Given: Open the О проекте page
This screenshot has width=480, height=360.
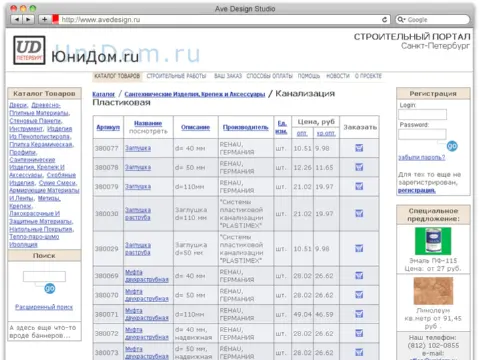Looking at the screenshot, I should (368, 76).
